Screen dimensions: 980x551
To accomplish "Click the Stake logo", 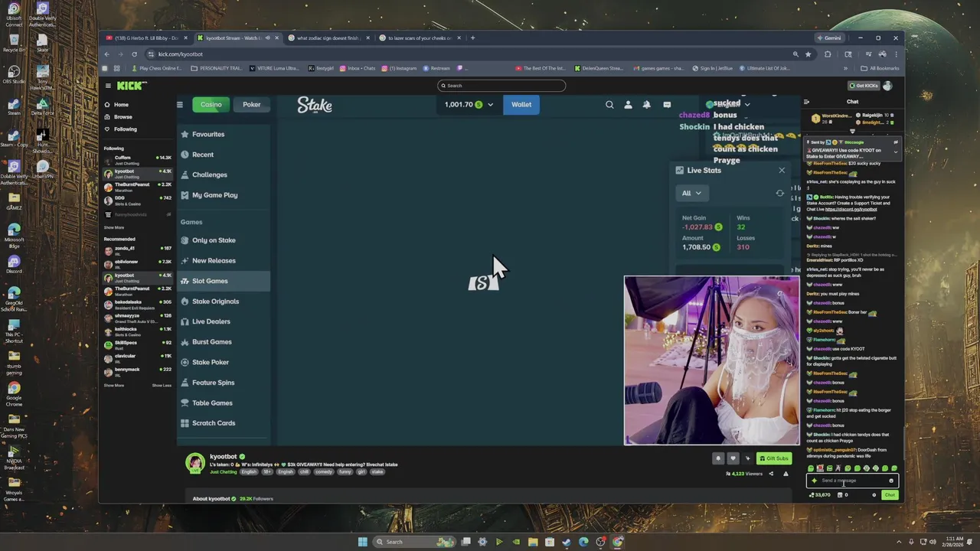I will tap(315, 105).
